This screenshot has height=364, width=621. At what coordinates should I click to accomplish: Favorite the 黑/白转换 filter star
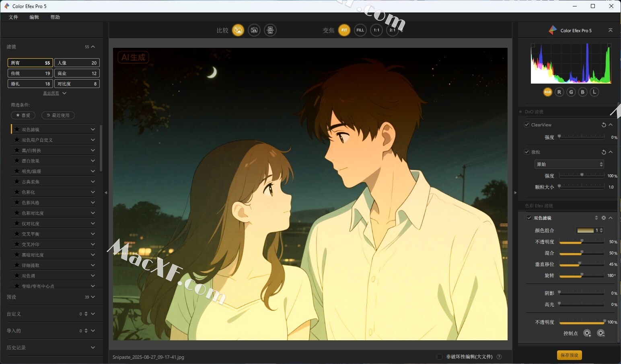pyautogui.click(x=17, y=150)
